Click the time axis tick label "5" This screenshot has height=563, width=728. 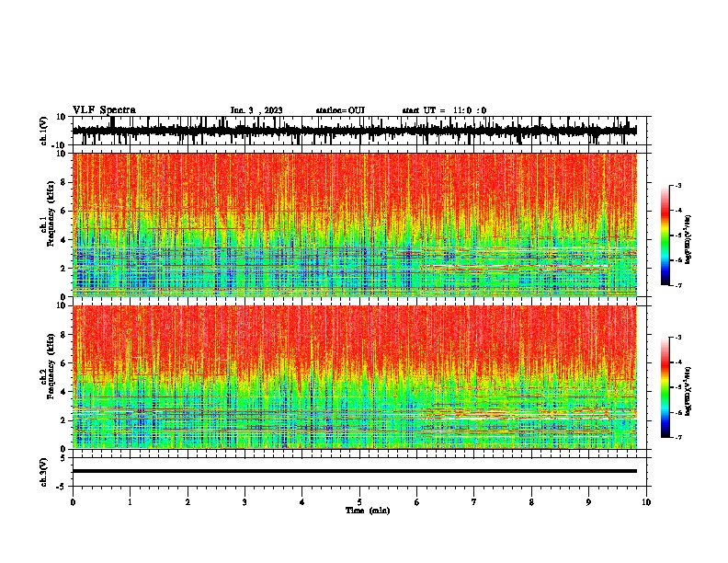point(359,502)
